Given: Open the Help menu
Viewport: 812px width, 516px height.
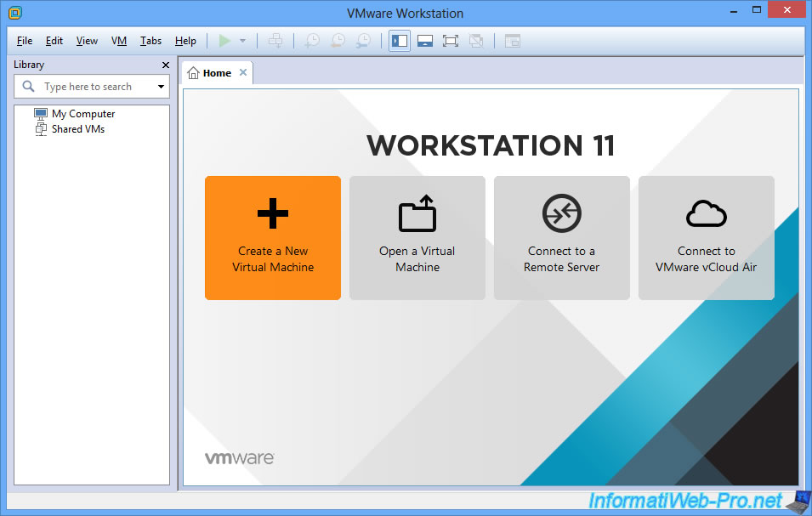Looking at the screenshot, I should click(185, 41).
